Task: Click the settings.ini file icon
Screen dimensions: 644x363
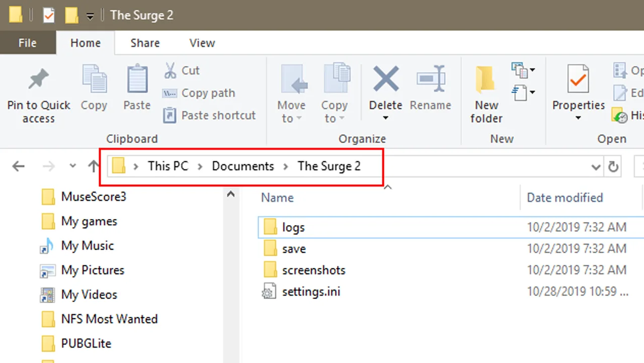Action: [x=270, y=292]
